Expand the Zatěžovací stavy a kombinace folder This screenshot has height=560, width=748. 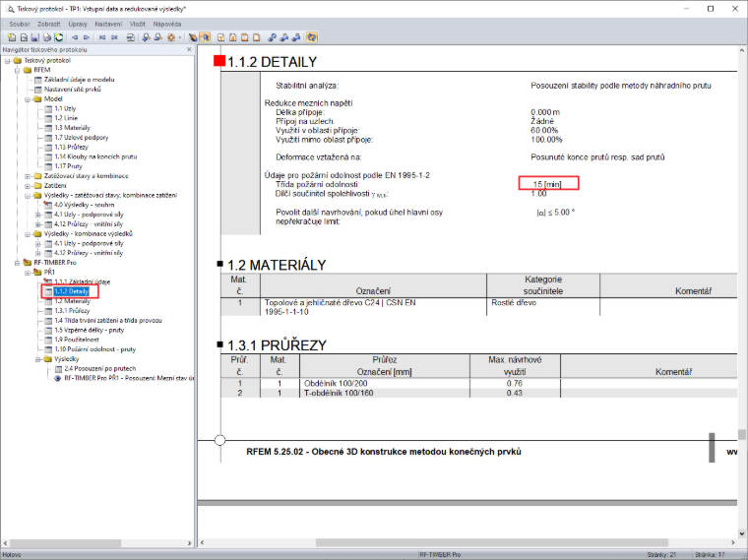point(28,176)
